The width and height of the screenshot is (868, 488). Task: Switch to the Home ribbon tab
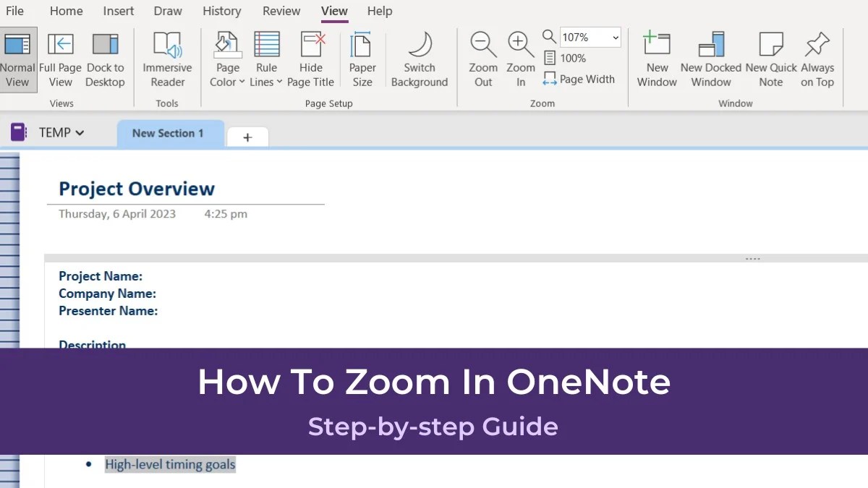click(66, 11)
